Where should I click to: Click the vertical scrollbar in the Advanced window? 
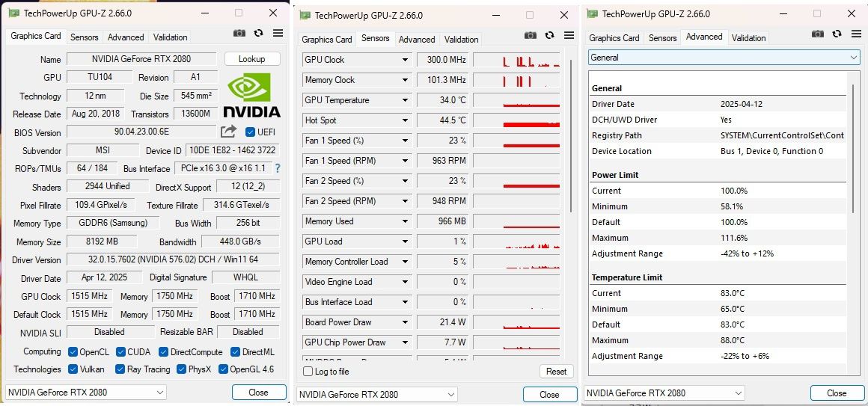[855, 148]
